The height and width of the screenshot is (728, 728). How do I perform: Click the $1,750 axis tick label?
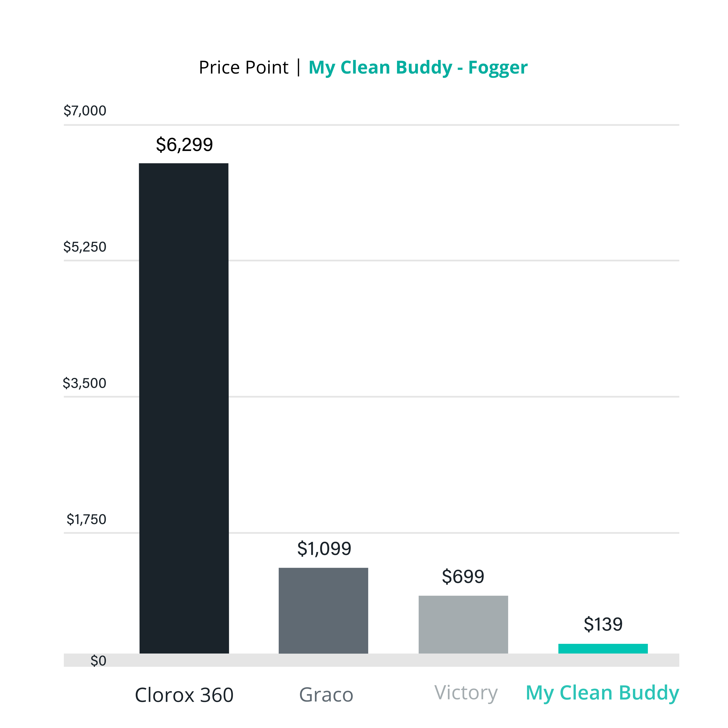click(x=86, y=520)
